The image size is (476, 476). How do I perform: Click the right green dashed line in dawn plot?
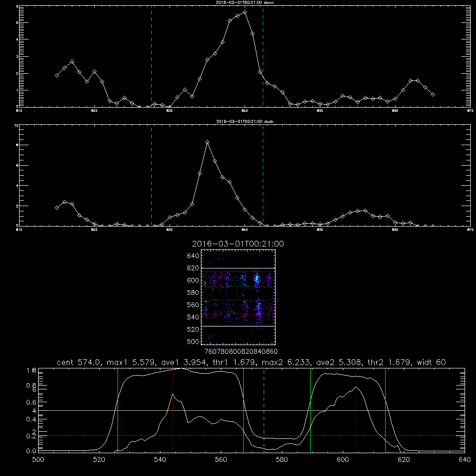click(x=263, y=56)
